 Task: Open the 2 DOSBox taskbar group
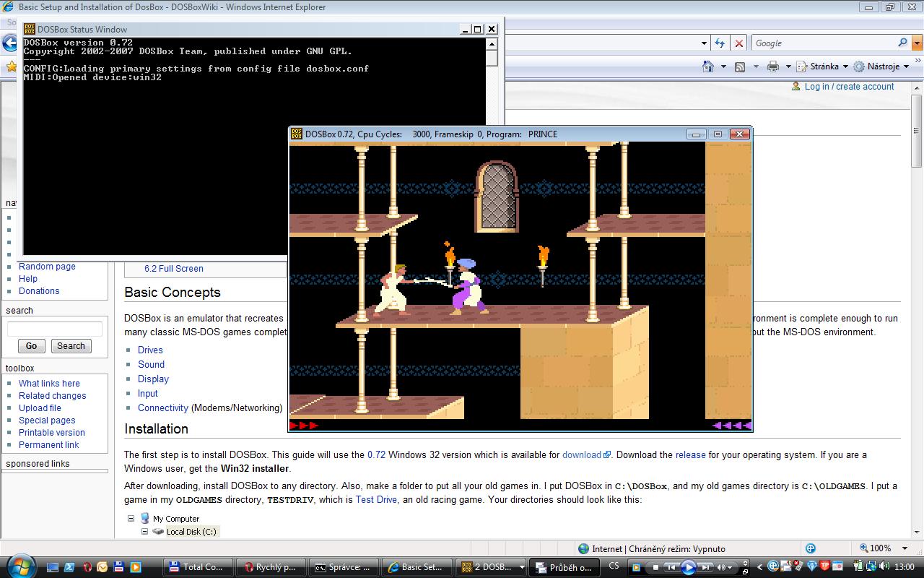click(490, 567)
